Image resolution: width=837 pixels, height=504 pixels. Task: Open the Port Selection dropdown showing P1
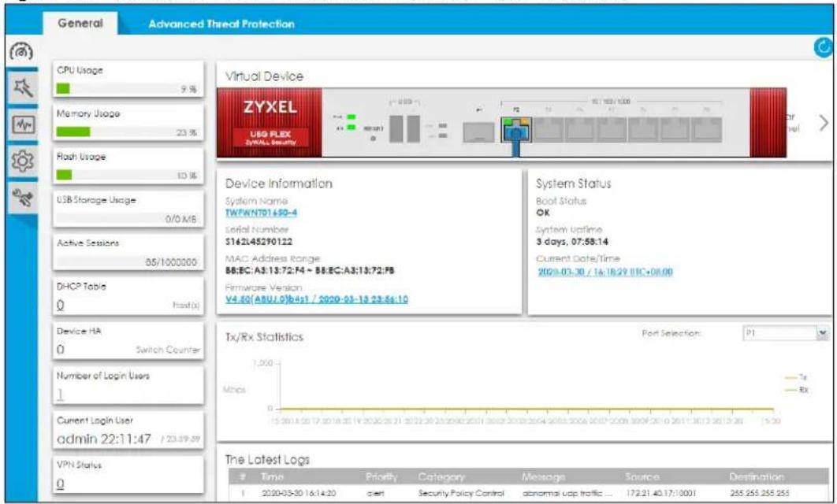coord(786,333)
